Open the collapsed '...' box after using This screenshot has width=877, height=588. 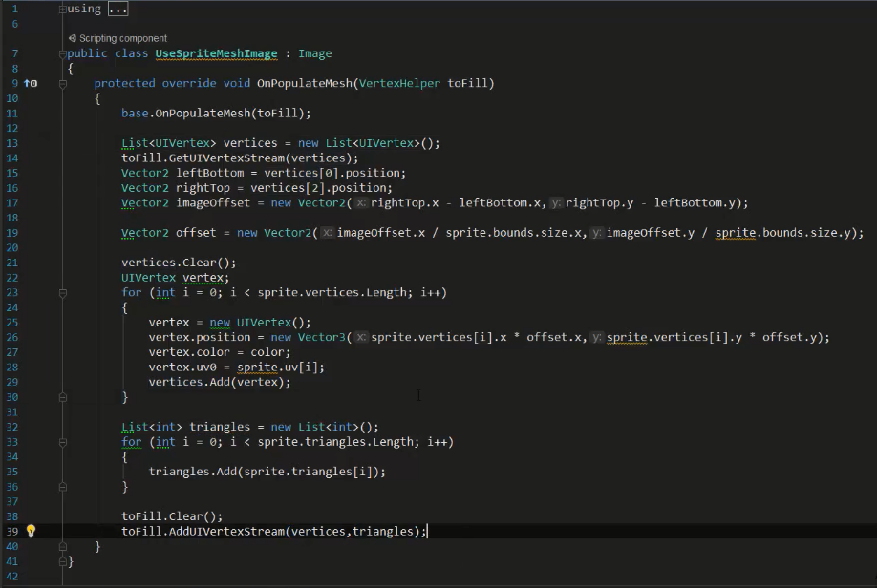(118, 9)
